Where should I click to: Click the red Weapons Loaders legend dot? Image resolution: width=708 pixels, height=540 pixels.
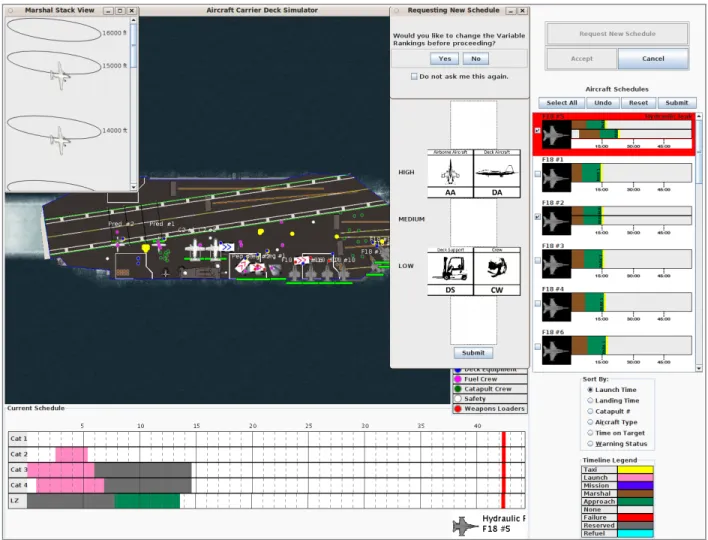pos(458,409)
